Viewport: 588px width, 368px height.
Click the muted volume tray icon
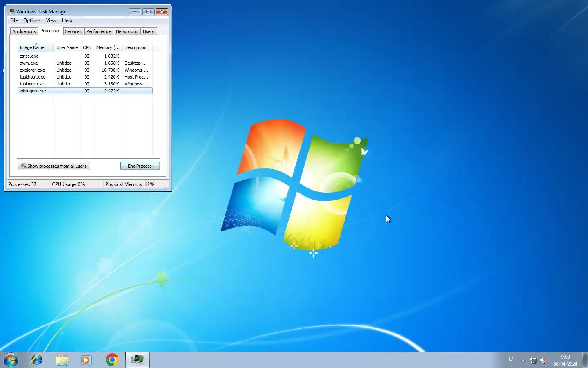[x=543, y=360]
